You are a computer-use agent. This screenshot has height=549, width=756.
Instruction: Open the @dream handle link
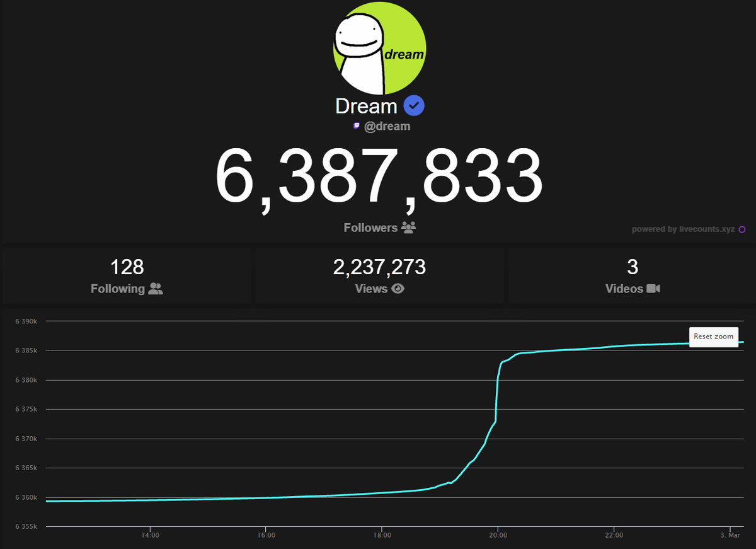click(x=387, y=126)
